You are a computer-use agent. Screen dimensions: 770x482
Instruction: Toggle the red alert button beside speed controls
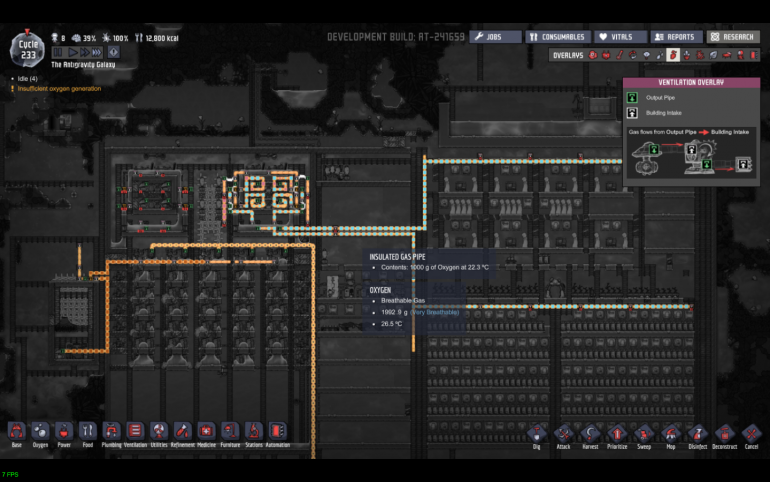[x=113, y=51]
